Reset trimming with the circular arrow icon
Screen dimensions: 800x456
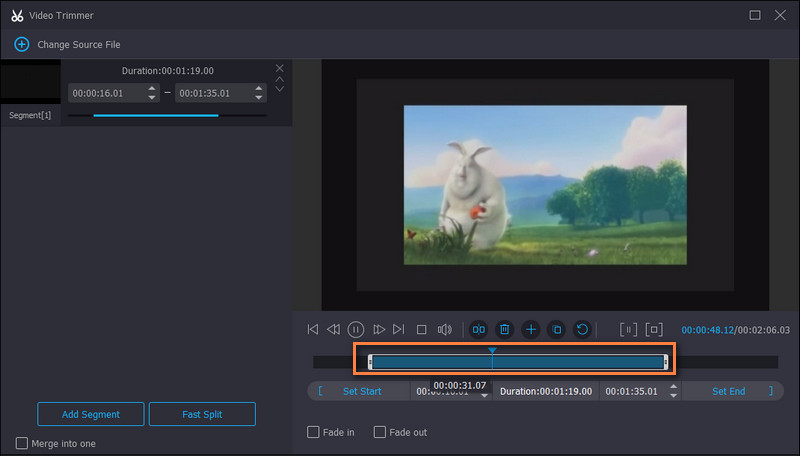(583, 329)
